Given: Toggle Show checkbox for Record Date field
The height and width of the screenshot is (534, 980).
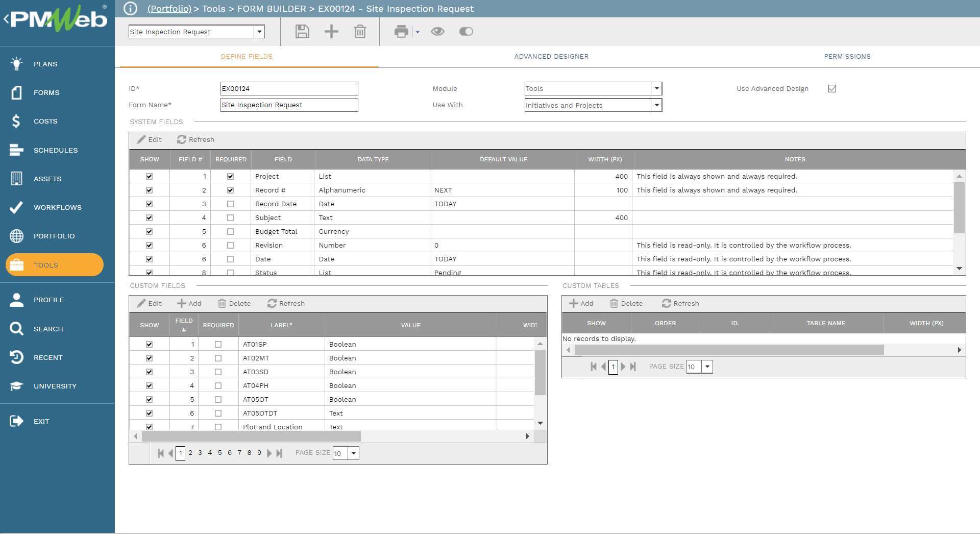Looking at the screenshot, I should (x=149, y=204).
